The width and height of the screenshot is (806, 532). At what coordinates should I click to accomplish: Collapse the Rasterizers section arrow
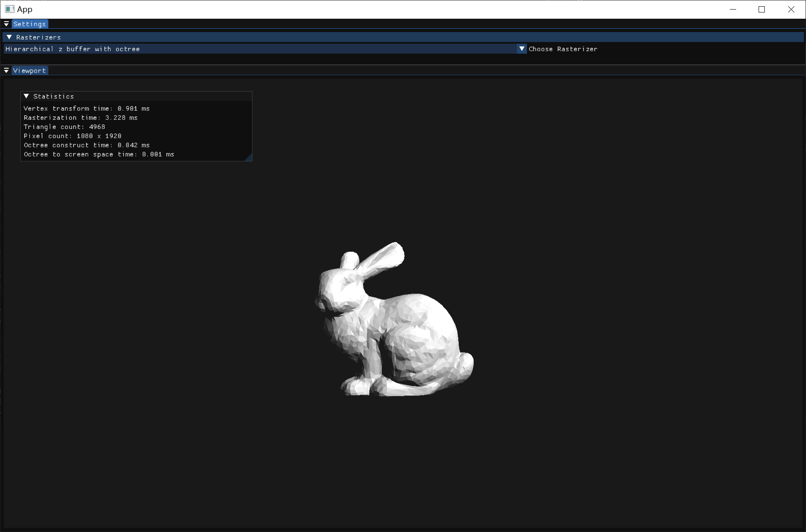[9, 37]
